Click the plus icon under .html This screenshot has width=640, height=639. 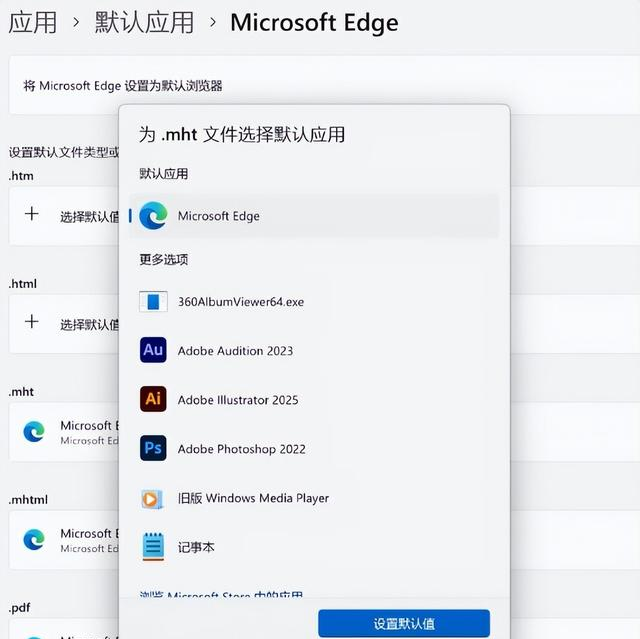click(31, 322)
